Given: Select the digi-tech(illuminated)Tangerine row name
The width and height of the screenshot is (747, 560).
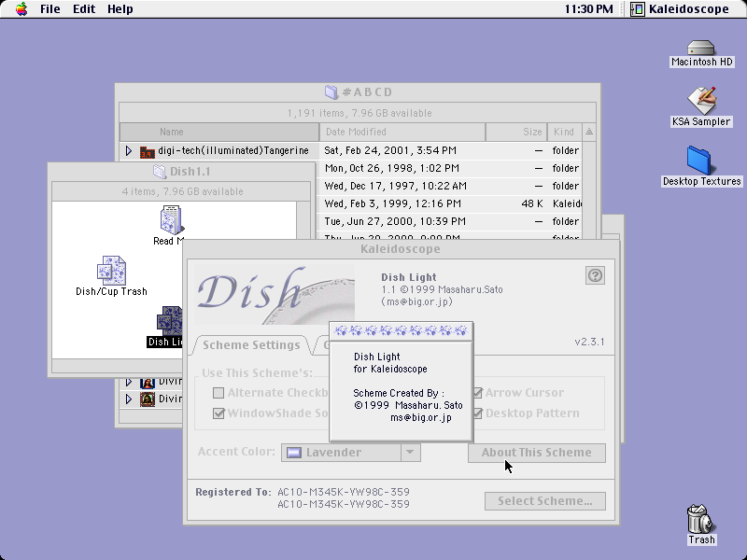Looking at the screenshot, I should [233, 150].
